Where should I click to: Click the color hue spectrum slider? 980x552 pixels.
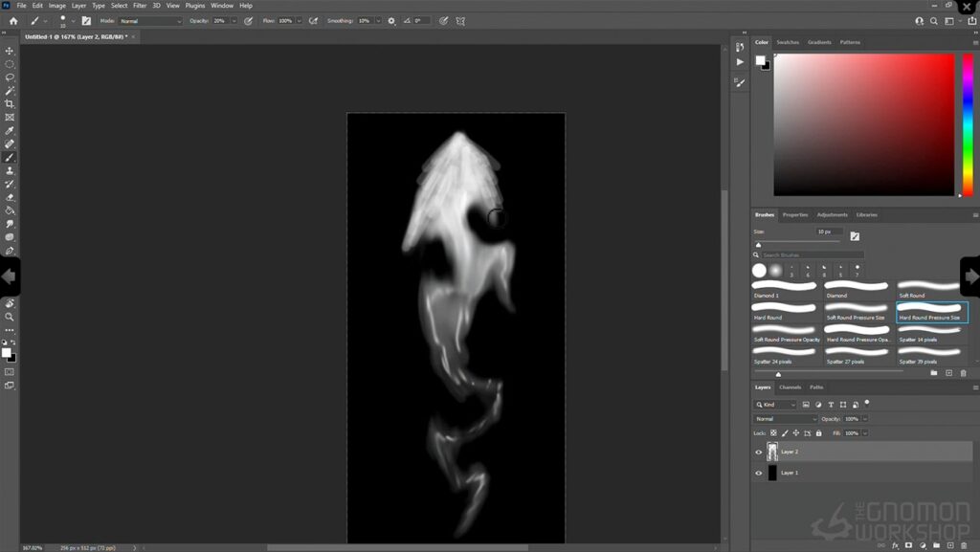968,125
